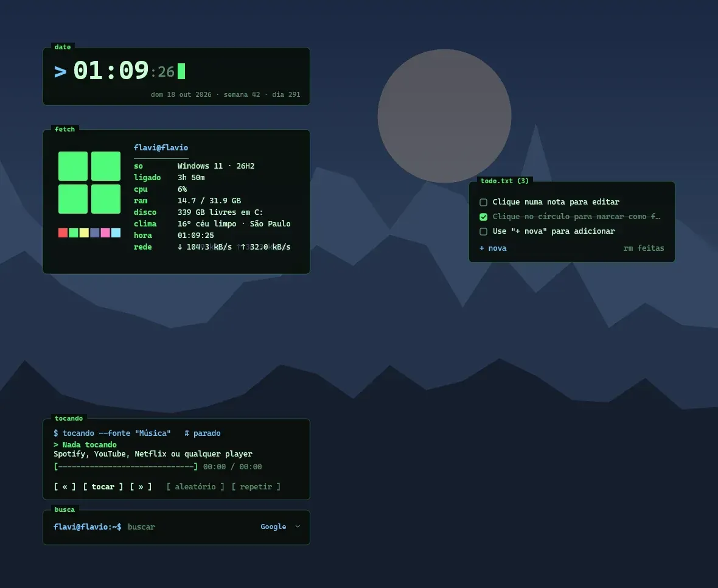Click the ram value "14.7 / 31.9 GB"
Image resolution: width=718 pixels, height=588 pixels.
[x=209, y=201]
